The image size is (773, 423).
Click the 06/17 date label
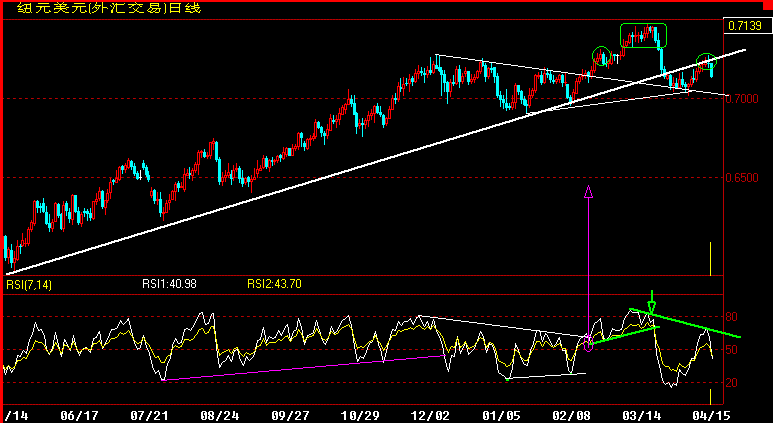click(x=79, y=416)
